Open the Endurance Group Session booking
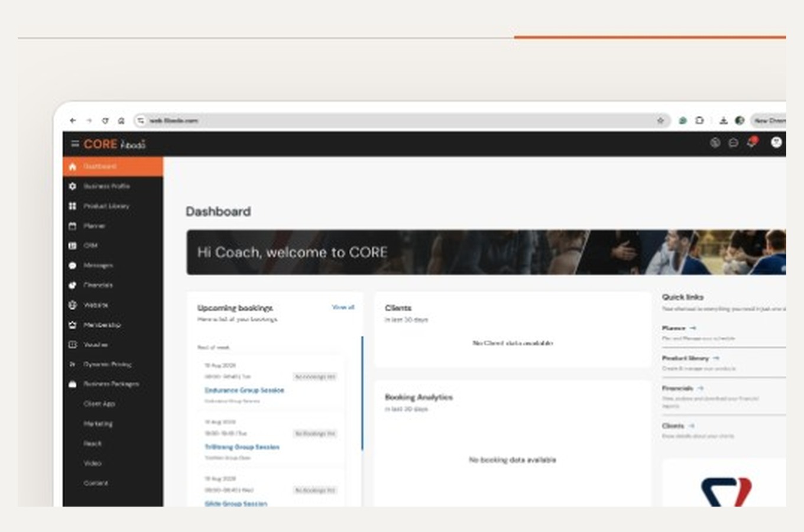 coord(244,390)
